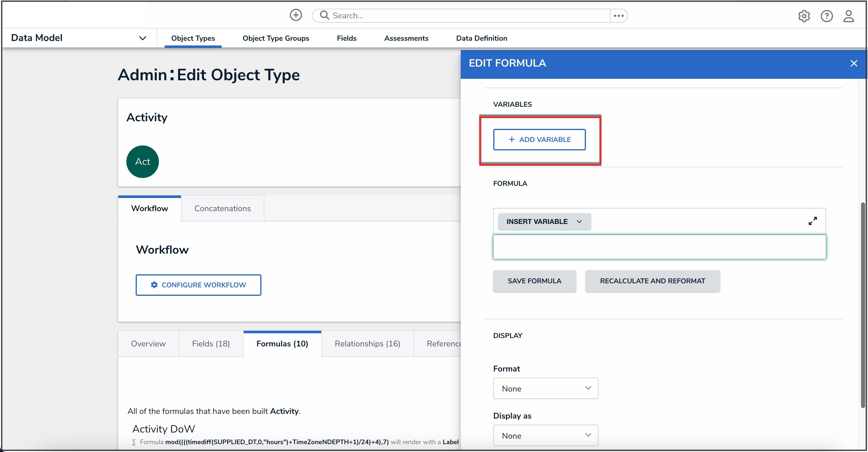Open the Fields (18) tab
The height and width of the screenshot is (452, 868).
click(211, 344)
